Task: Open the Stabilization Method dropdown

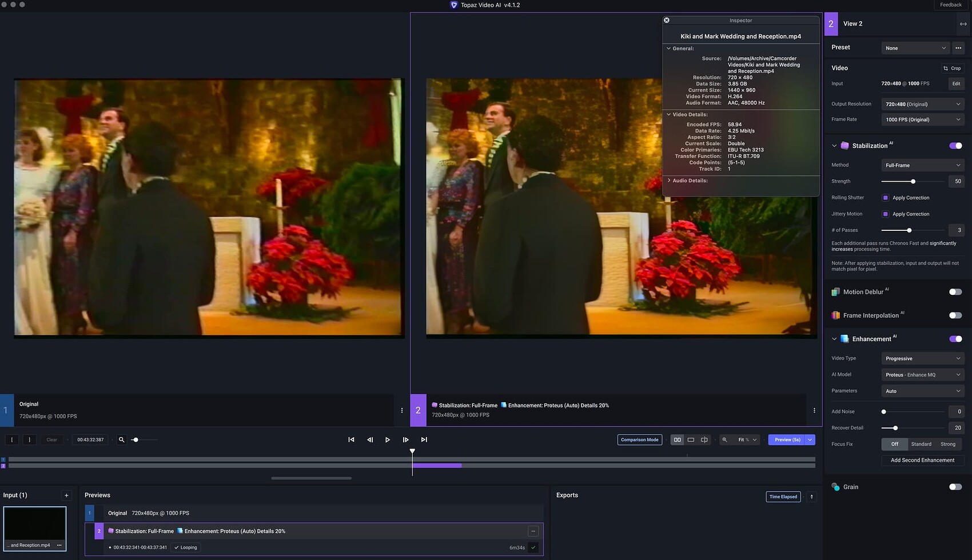Action: [922, 165]
